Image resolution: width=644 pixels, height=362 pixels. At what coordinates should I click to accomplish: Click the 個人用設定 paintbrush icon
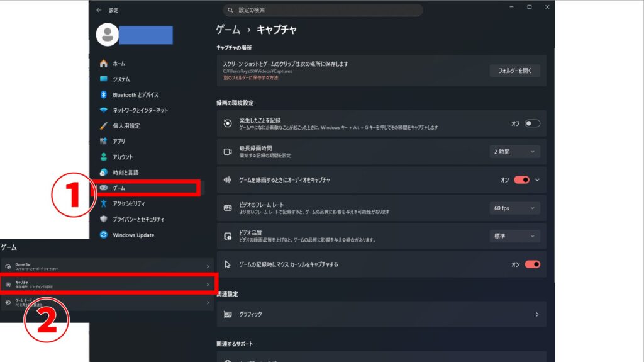[x=104, y=125]
